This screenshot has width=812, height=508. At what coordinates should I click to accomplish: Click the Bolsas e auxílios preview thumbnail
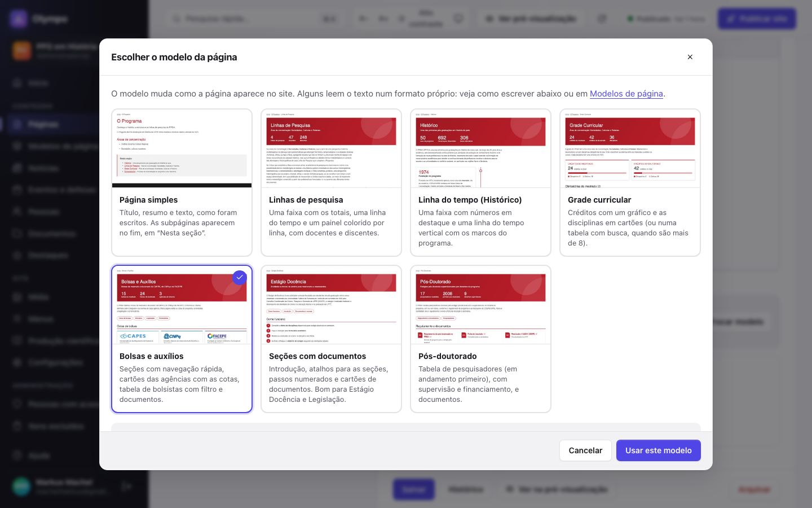pyautogui.click(x=182, y=305)
